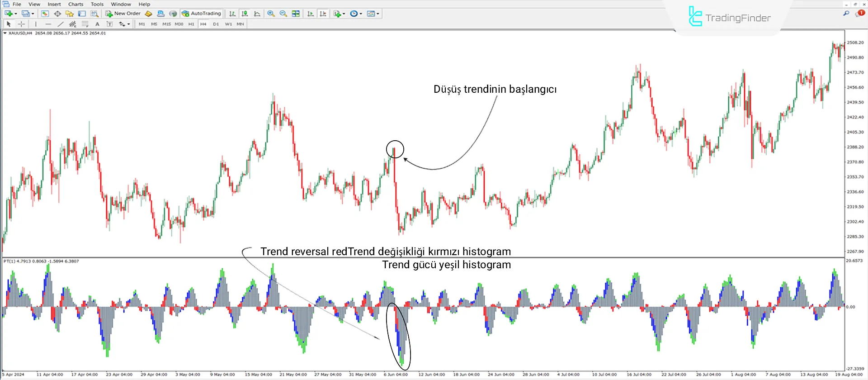
Task: Expand the templates dropdown arrow
Action: pos(378,14)
